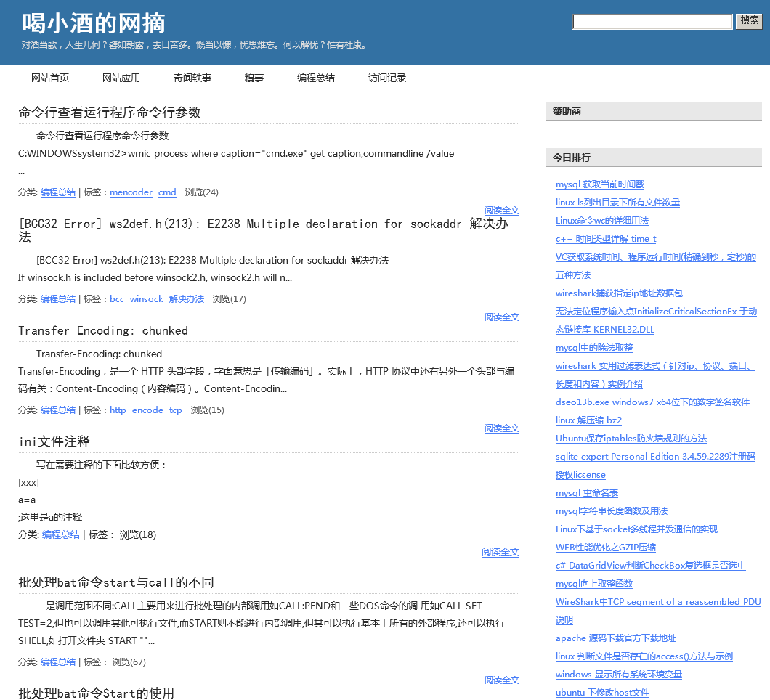Open 阅读全文 below the 浏览(18) post
This screenshot has width=770, height=700.
(x=500, y=552)
